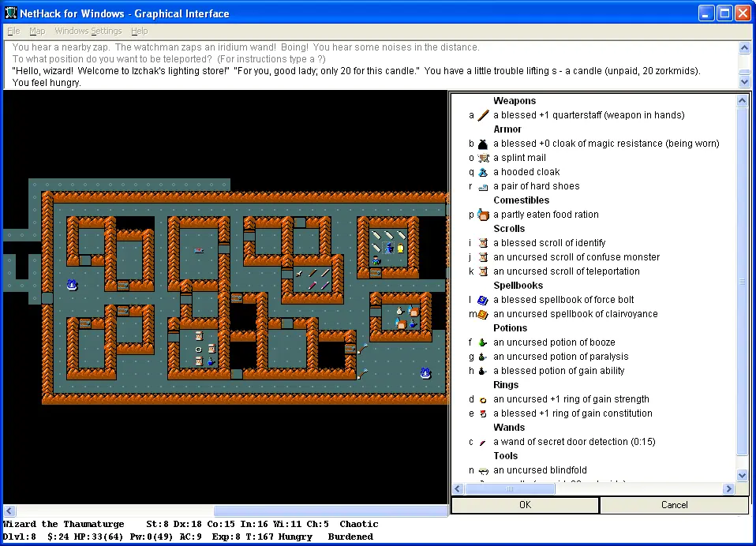
Task: Open the File menu
Action: (x=13, y=31)
